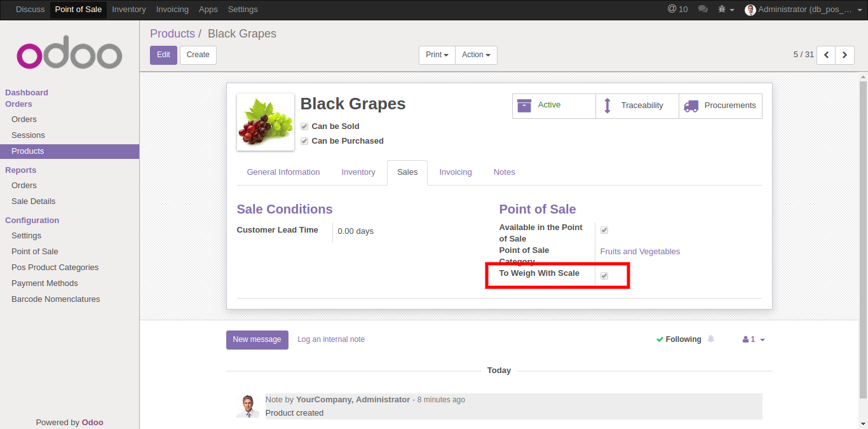Click the Edit button
The height and width of the screenshot is (429, 868).
(163, 55)
